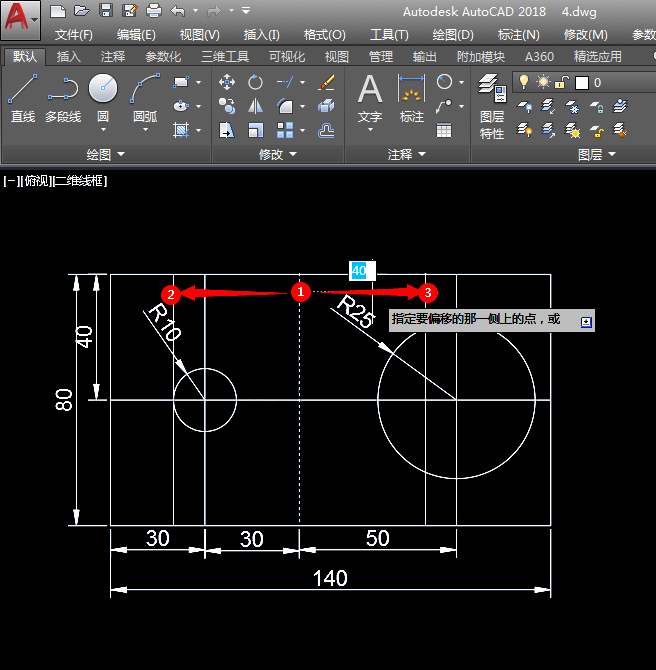Click the AutoCAD application menu button
Screen dimensions: 656x670
coord(20,19)
